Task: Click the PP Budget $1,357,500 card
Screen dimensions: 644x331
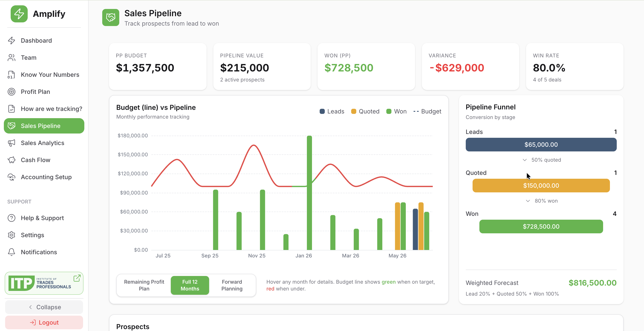Action: (158, 66)
